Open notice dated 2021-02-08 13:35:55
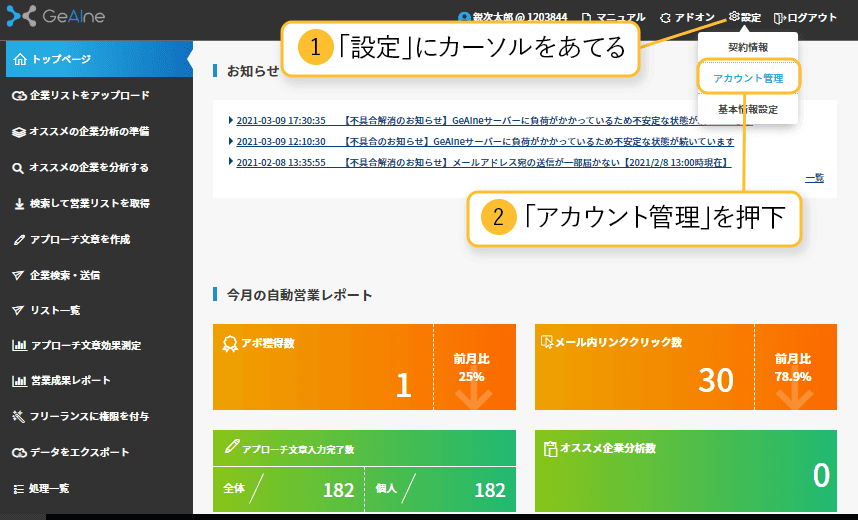 coord(484,163)
